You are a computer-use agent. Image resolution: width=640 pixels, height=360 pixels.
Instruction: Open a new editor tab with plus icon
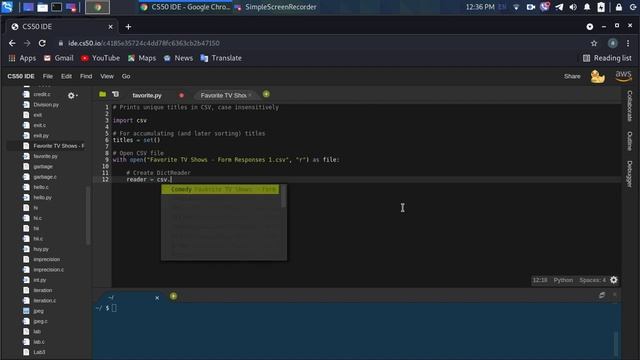pyautogui.click(x=266, y=94)
